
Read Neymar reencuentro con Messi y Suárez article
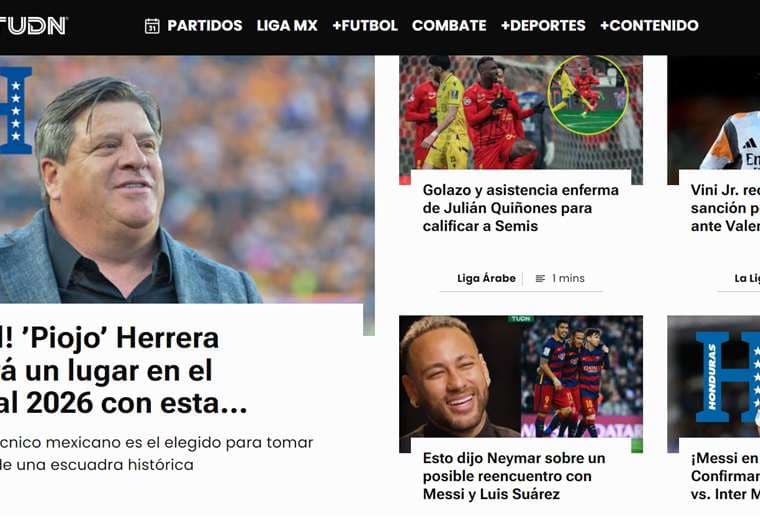[514, 476]
